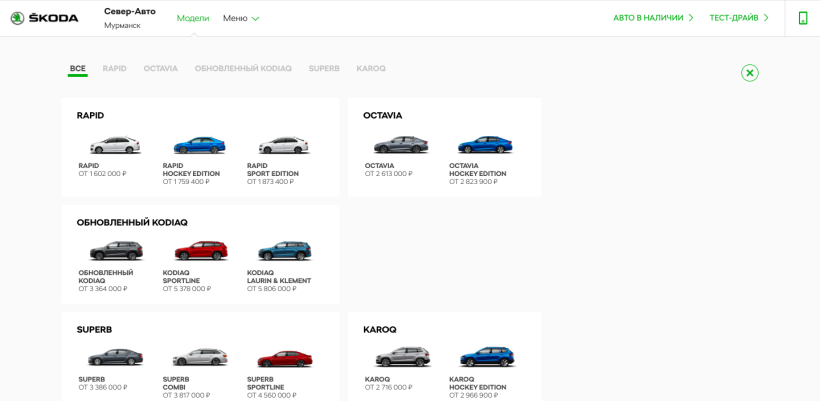Image resolution: width=820 pixels, height=401 pixels.
Task: Open the mobile phone icon in header
Action: coord(803,18)
